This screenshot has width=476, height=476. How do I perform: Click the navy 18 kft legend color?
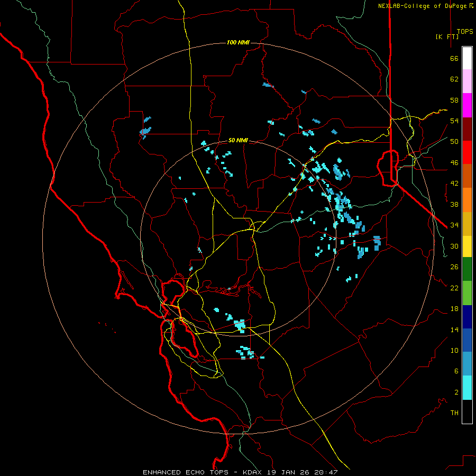point(467,317)
